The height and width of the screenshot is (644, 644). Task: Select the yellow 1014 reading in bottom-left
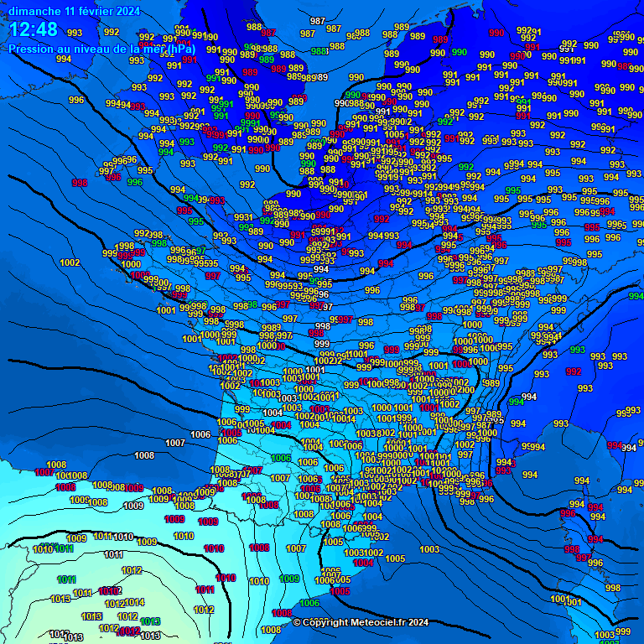[x=134, y=602]
